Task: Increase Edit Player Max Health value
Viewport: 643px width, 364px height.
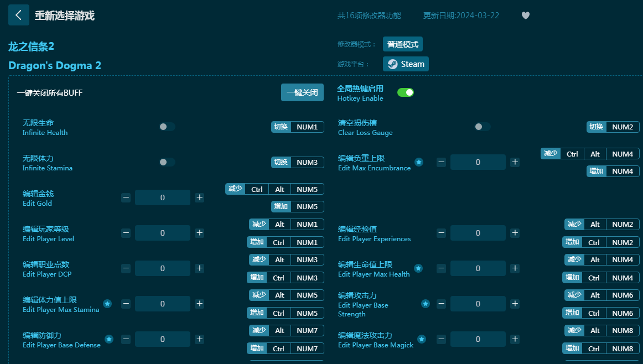Action: point(515,268)
